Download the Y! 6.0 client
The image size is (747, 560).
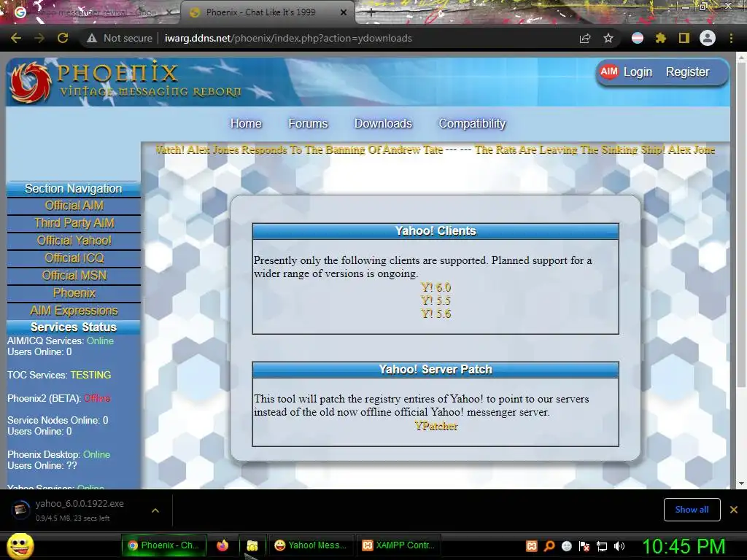click(x=436, y=287)
